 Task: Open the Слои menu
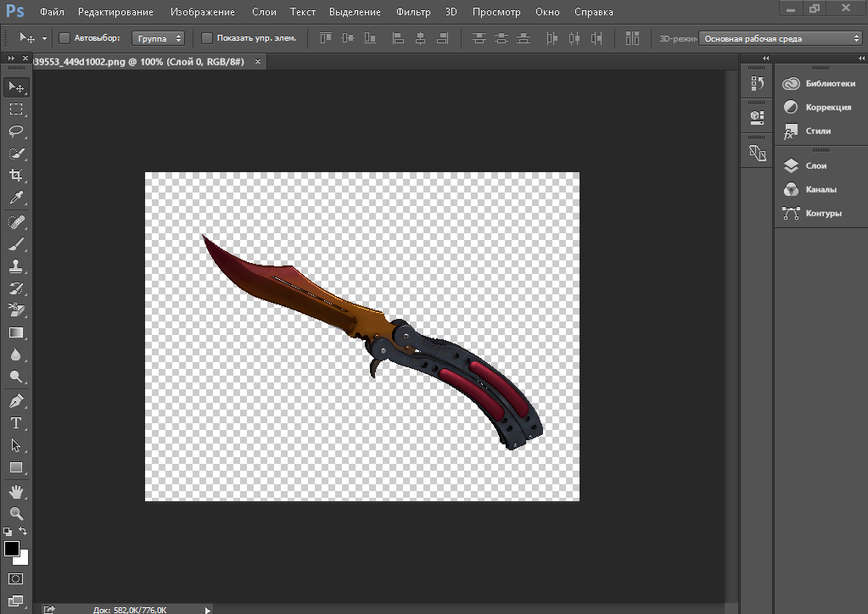click(x=264, y=12)
